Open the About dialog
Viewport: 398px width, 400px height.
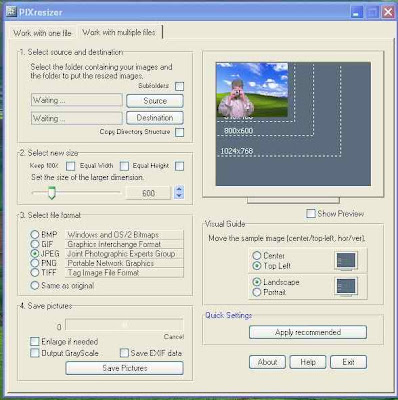267,362
